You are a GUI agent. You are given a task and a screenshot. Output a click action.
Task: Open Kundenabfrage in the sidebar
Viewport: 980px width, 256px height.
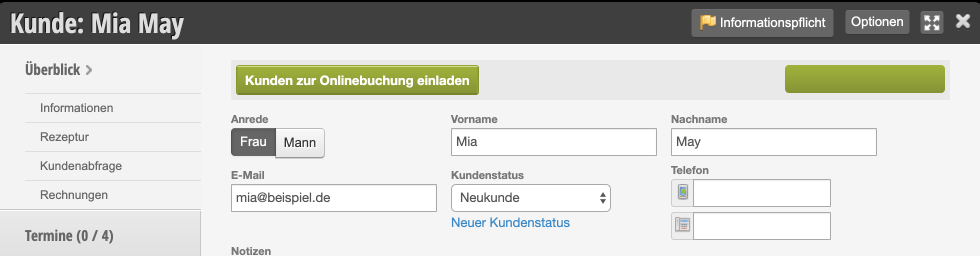coord(81,166)
